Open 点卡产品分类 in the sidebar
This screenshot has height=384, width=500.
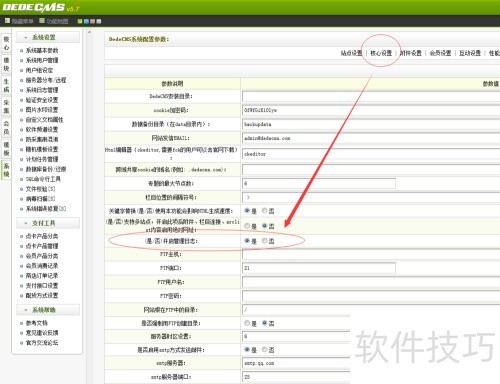click(x=42, y=236)
